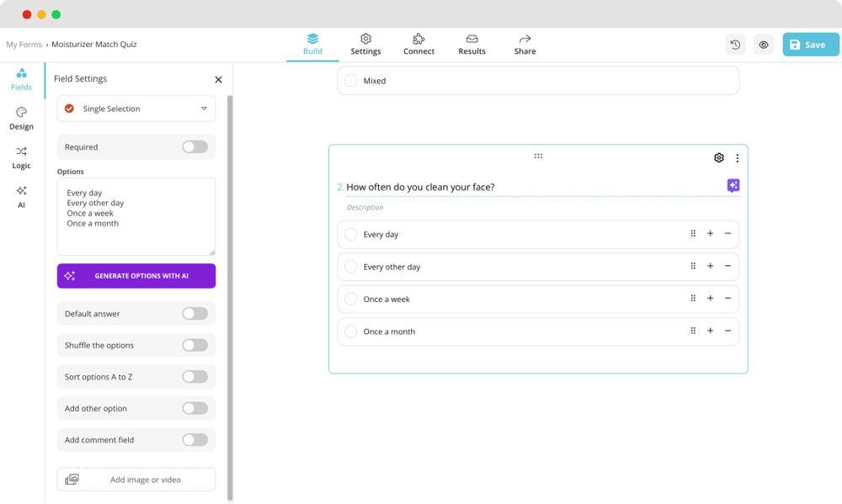Click the purple AI icon beside question 2
842x504 pixels.
[x=732, y=185]
